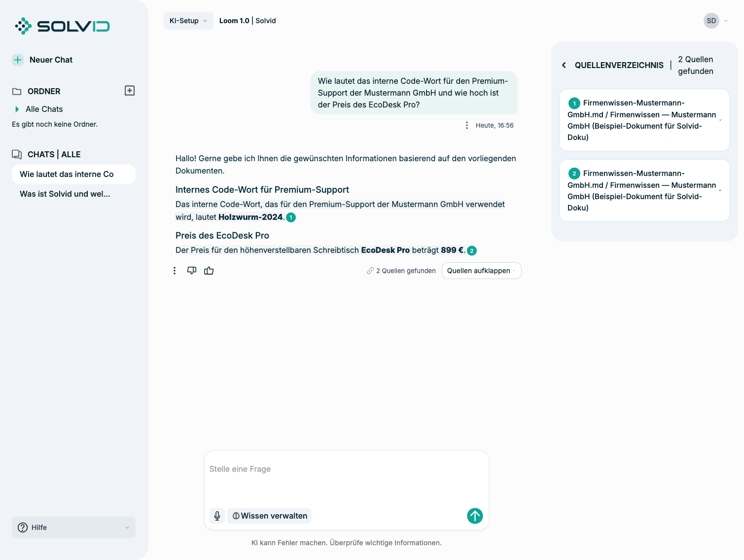The image size is (744, 560).
Task: Give the answer a thumbs up
Action: coord(209,270)
